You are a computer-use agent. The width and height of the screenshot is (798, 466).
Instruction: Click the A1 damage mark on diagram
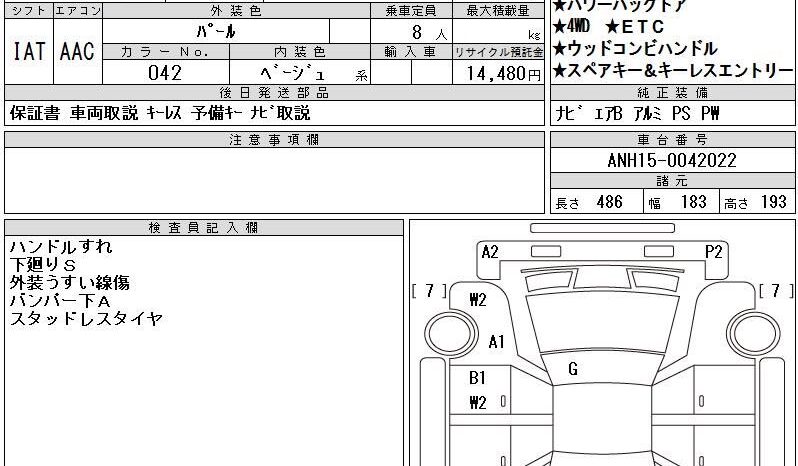pos(496,342)
